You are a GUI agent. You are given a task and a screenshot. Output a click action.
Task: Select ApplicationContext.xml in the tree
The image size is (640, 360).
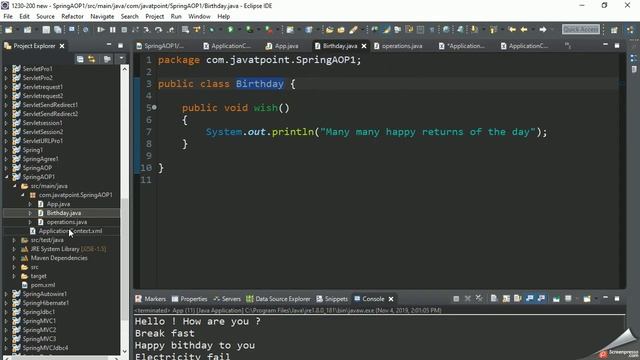[x=70, y=231]
